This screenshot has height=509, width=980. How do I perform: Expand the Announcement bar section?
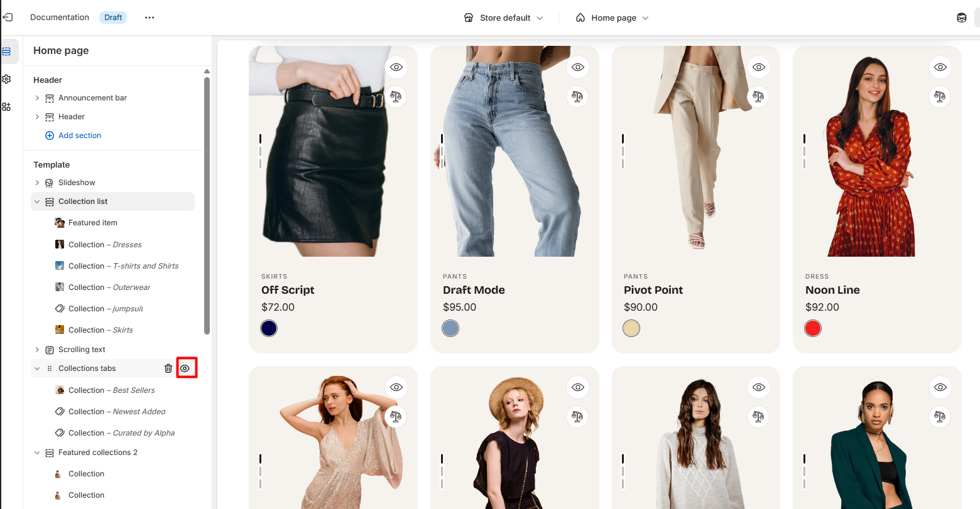click(37, 98)
